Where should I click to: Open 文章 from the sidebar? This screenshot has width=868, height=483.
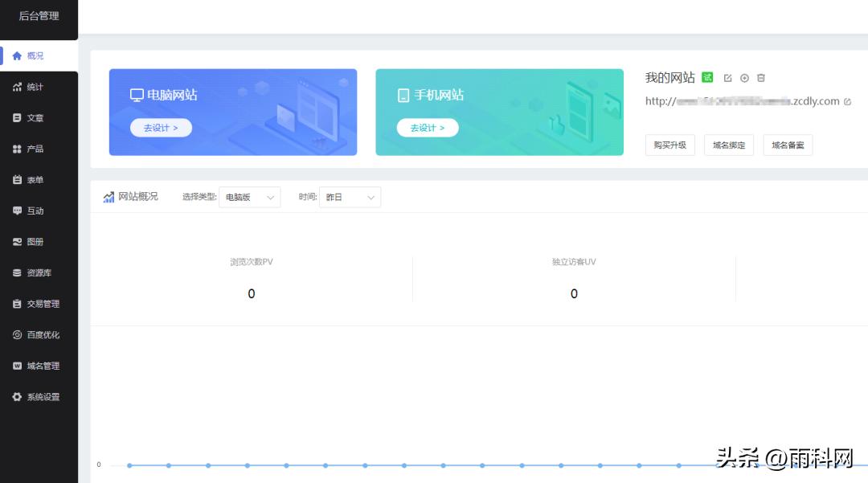35,118
